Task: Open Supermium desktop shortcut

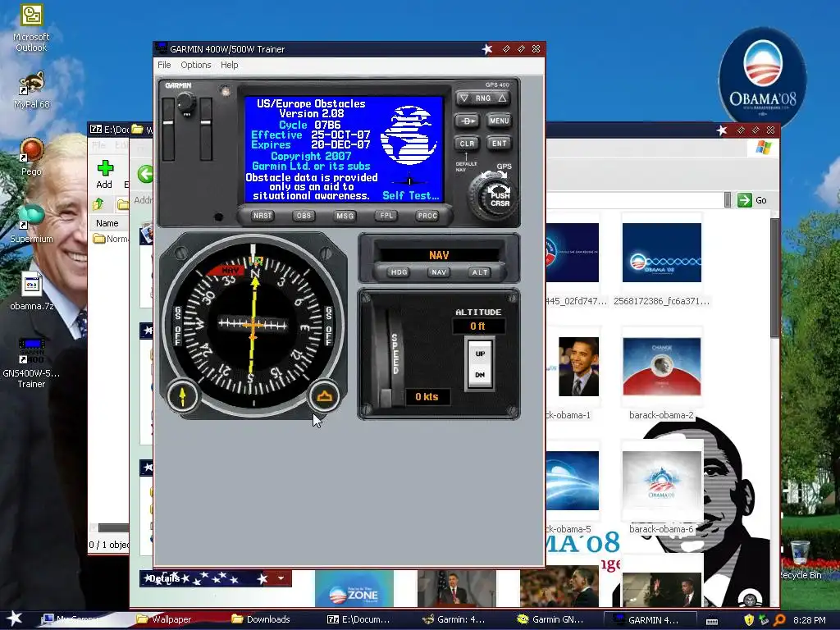Action: click(31, 223)
